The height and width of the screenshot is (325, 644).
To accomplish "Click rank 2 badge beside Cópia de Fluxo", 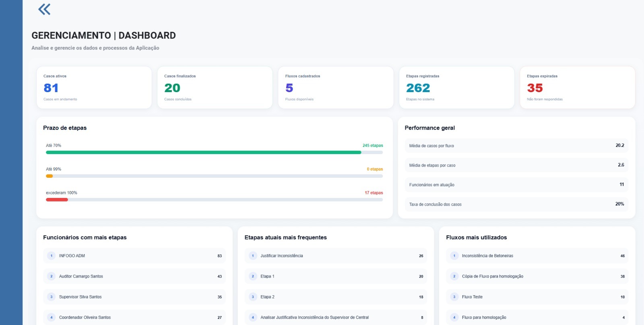I will click(454, 276).
